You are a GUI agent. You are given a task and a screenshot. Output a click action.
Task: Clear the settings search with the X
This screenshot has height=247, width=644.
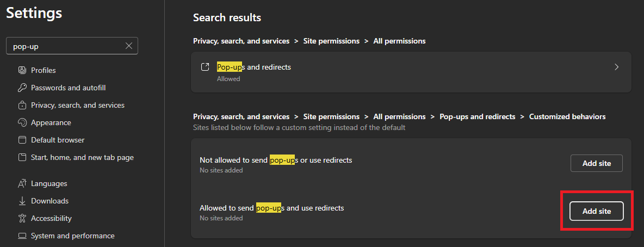point(129,46)
